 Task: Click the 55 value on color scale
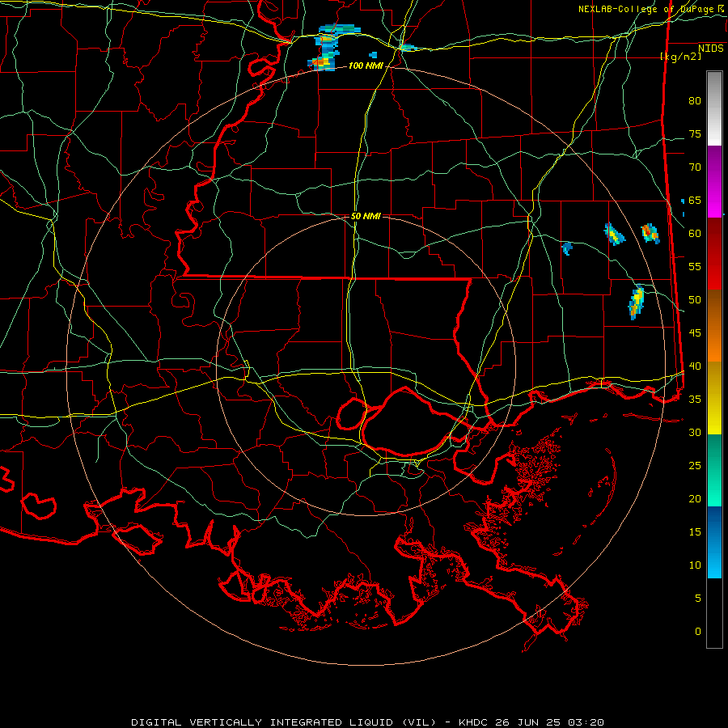(x=695, y=266)
